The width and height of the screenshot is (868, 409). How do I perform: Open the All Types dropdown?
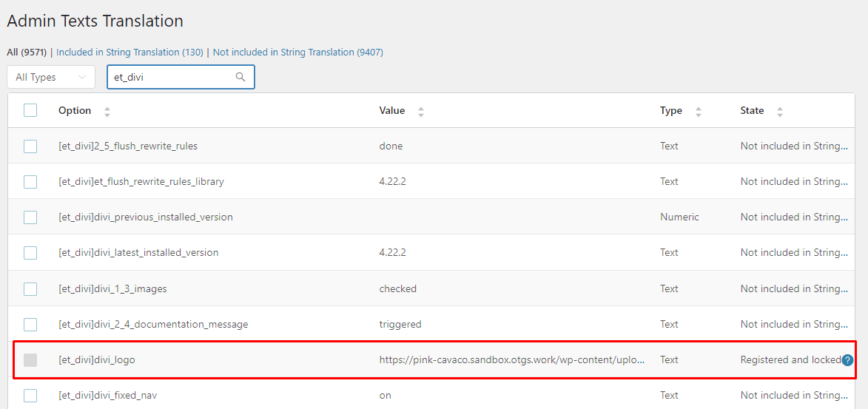(51, 77)
